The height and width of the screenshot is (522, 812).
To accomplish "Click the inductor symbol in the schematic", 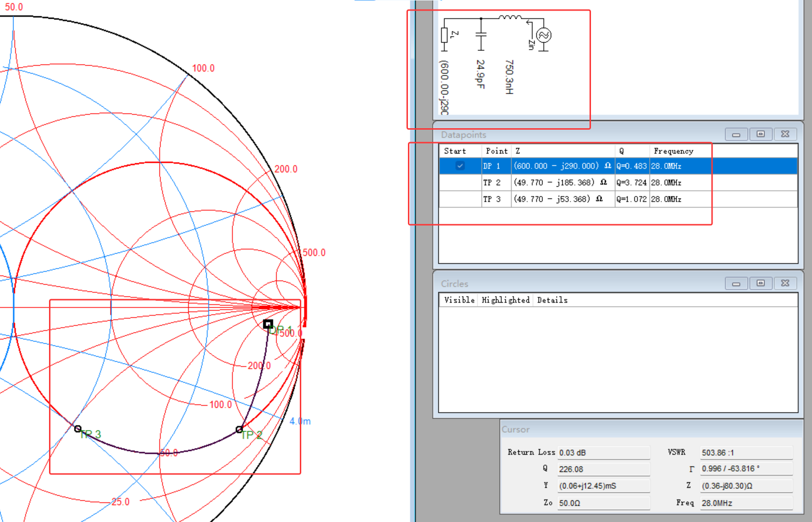I will click(x=509, y=18).
